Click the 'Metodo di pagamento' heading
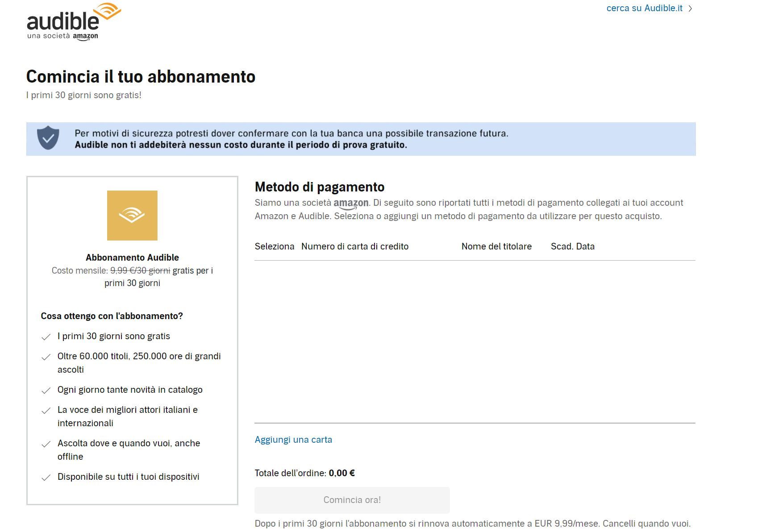The image size is (770, 532). point(320,187)
